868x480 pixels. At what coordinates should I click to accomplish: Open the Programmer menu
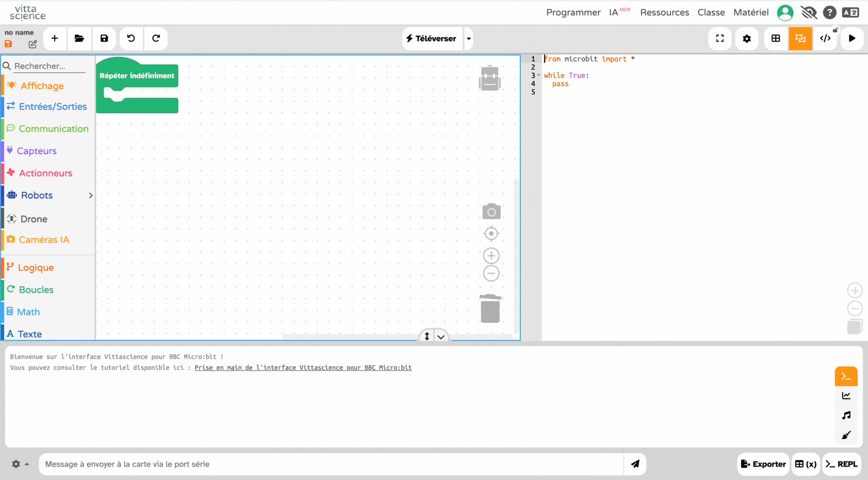pyautogui.click(x=573, y=13)
